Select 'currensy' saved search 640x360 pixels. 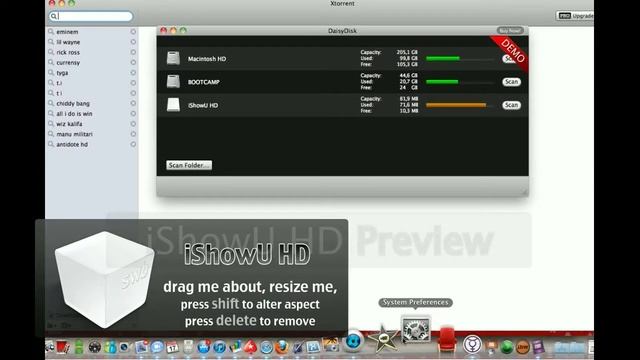click(68, 62)
